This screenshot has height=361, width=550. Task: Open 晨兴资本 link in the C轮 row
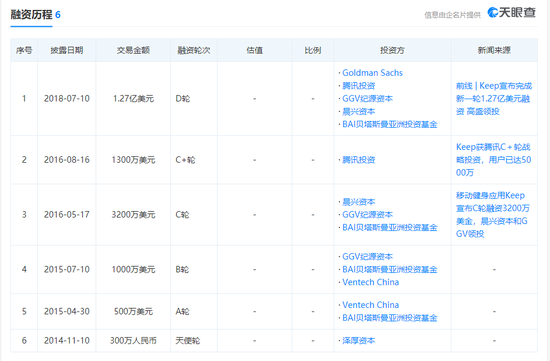pyautogui.click(x=358, y=202)
